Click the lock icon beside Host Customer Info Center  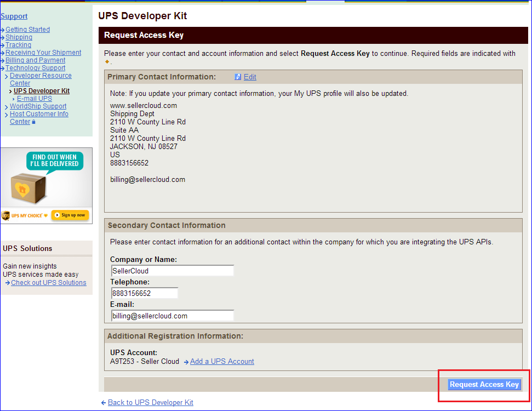click(x=33, y=122)
